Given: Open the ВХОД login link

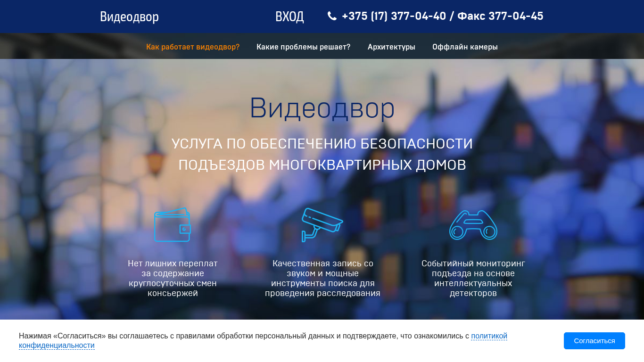Looking at the screenshot, I should click(x=289, y=16).
